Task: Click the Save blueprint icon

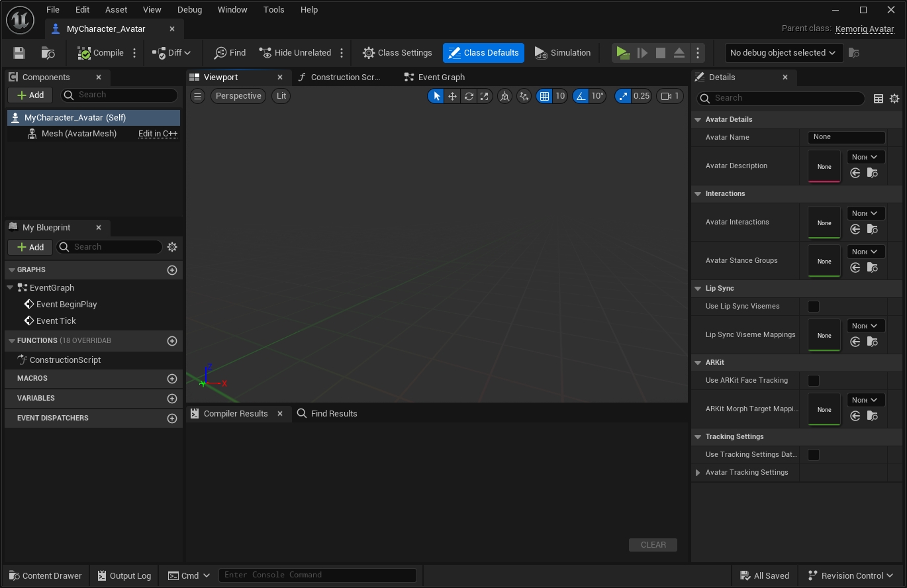Action: point(19,53)
